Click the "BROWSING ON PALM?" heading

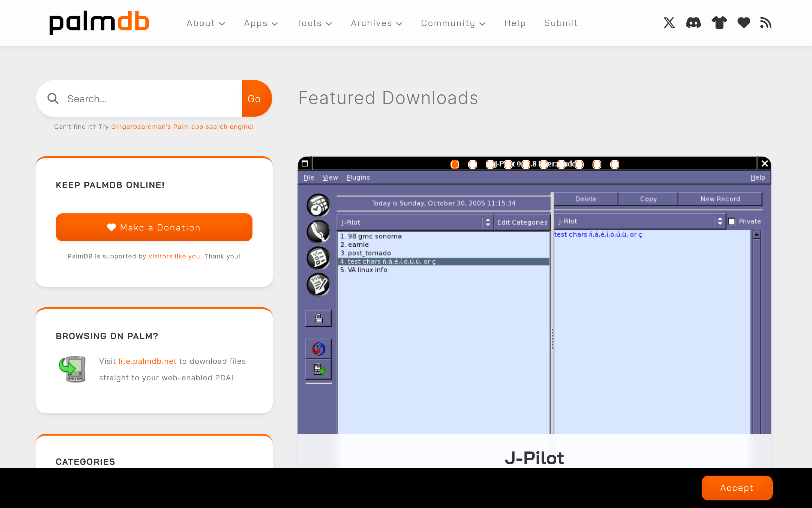point(107,336)
